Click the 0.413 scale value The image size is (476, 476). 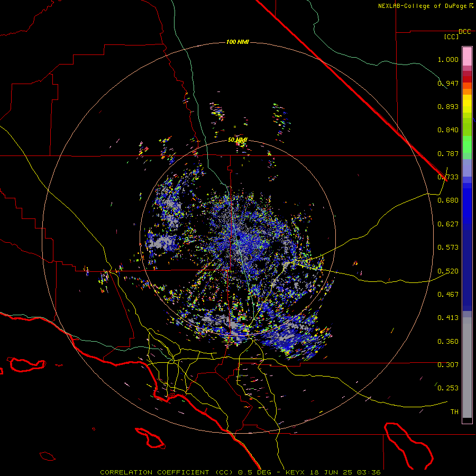[x=448, y=318]
